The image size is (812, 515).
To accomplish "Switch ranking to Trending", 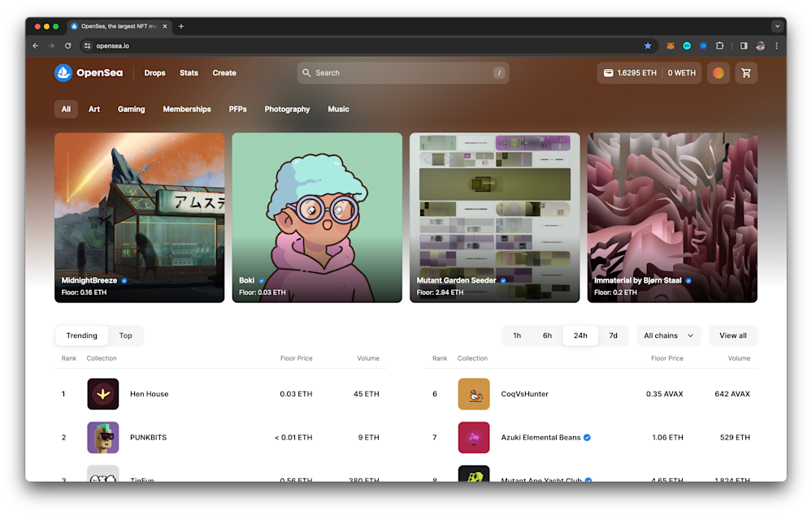I will coord(82,335).
